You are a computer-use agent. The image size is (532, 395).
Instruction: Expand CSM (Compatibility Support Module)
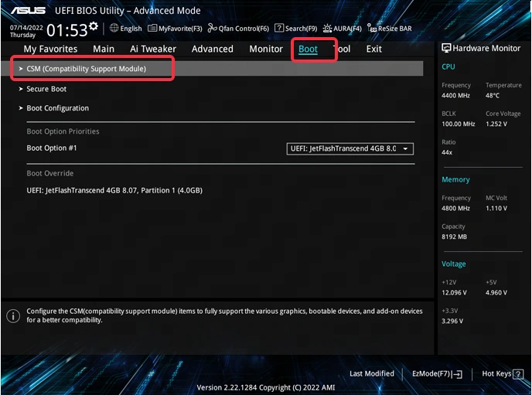coord(212,69)
